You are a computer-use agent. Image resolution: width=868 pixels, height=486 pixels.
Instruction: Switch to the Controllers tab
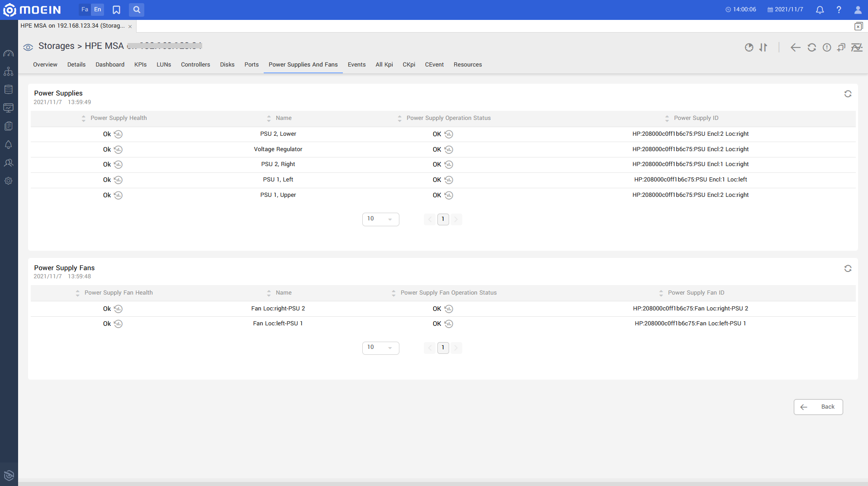pos(195,65)
